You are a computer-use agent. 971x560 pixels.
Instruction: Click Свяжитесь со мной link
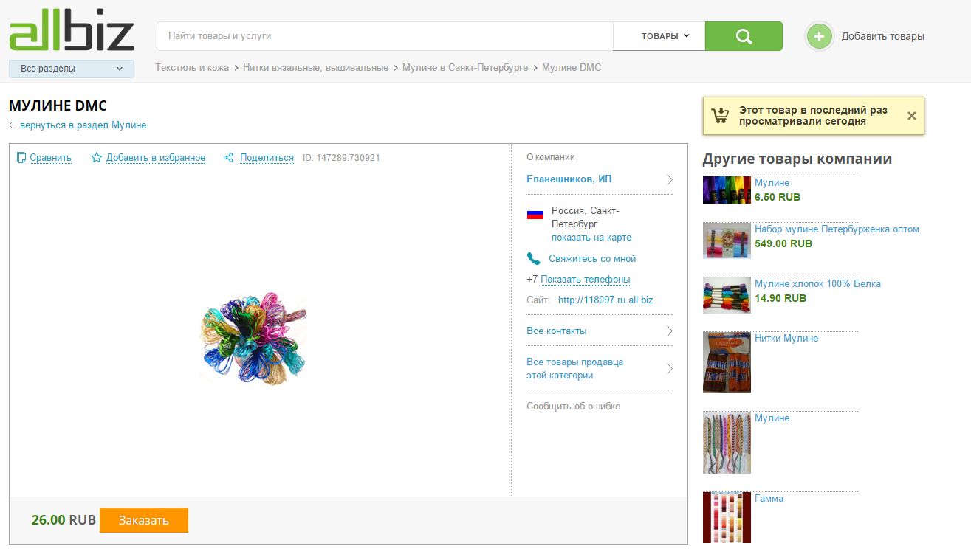[x=592, y=259]
